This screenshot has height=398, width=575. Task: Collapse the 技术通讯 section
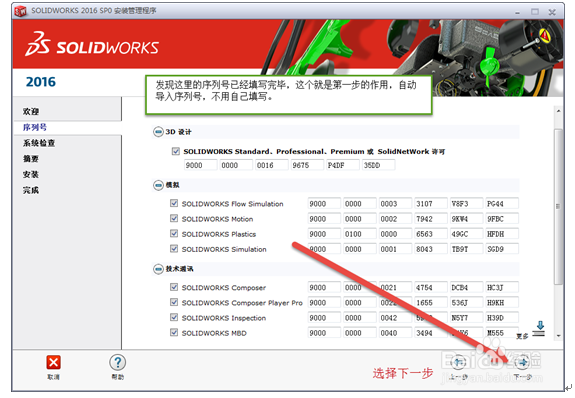158,269
